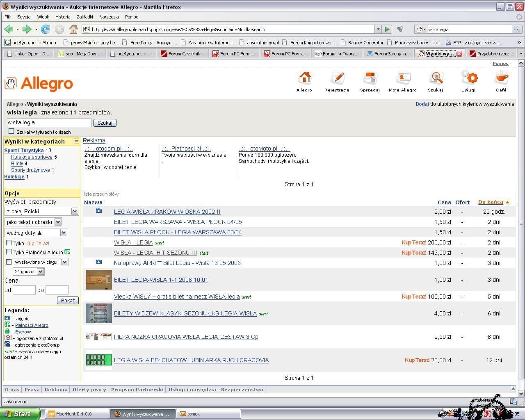Click the green Go arrow beside URL

point(387,29)
